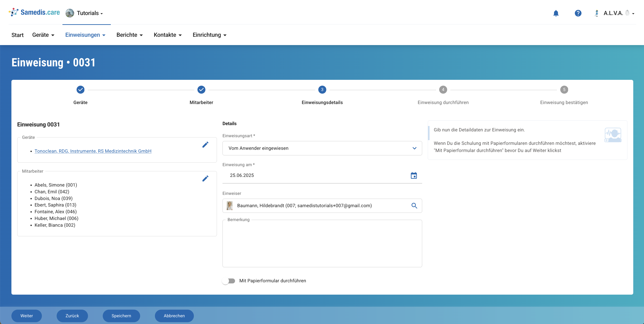The height and width of the screenshot is (324, 644).
Task: Click the completed Mitarbeiter step checkmark
Action: pyautogui.click(x=201, y=90)
